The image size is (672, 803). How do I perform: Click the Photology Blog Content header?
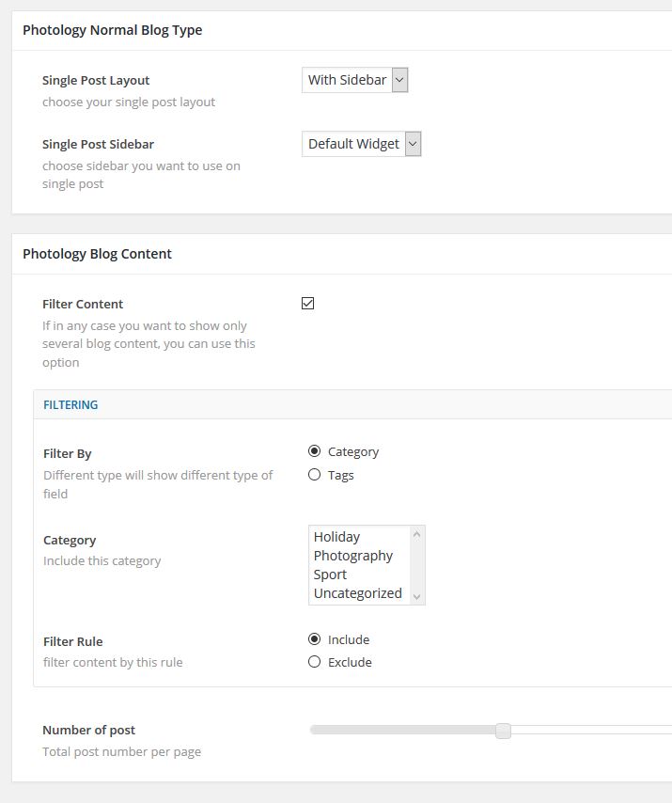point(98,254)
